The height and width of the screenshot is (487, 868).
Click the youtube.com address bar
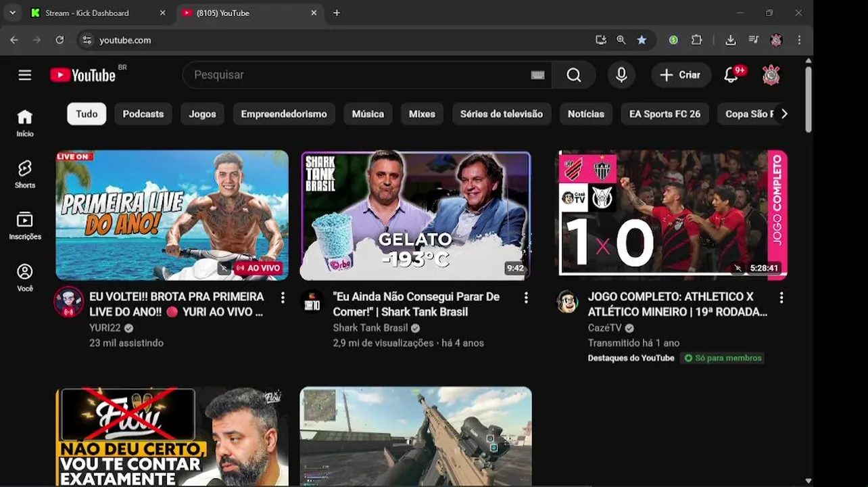coord(338,40)
